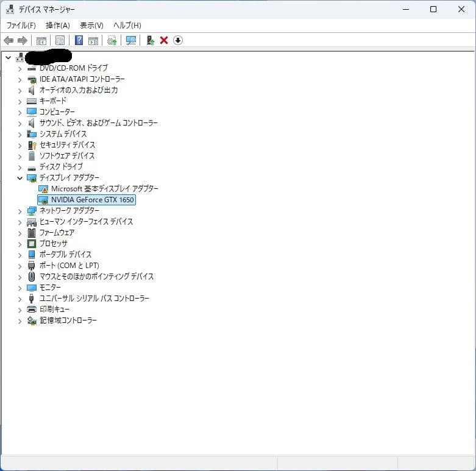
Task: Click the ファームウェア icon
Action: [x=32, y=233]
